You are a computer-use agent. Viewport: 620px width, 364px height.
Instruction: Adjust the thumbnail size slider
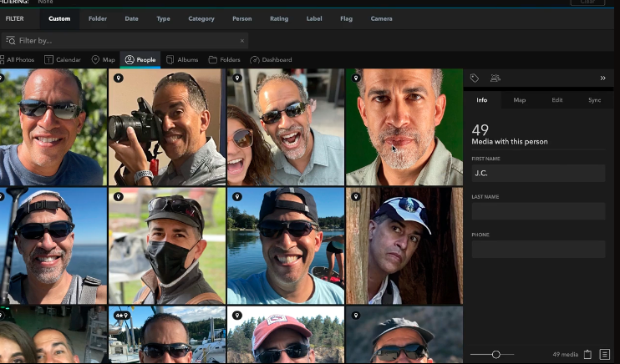pyautogui.click(x=495, y=355)
